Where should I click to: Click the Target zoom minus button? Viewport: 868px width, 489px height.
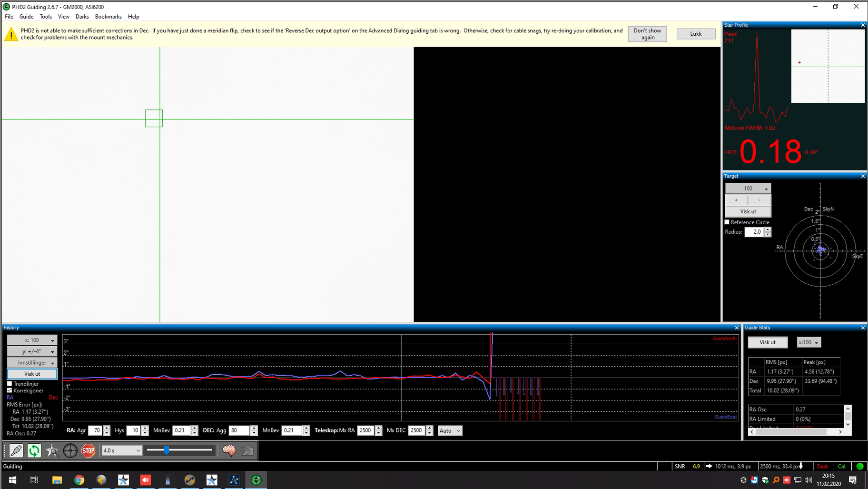click(759, 200)
